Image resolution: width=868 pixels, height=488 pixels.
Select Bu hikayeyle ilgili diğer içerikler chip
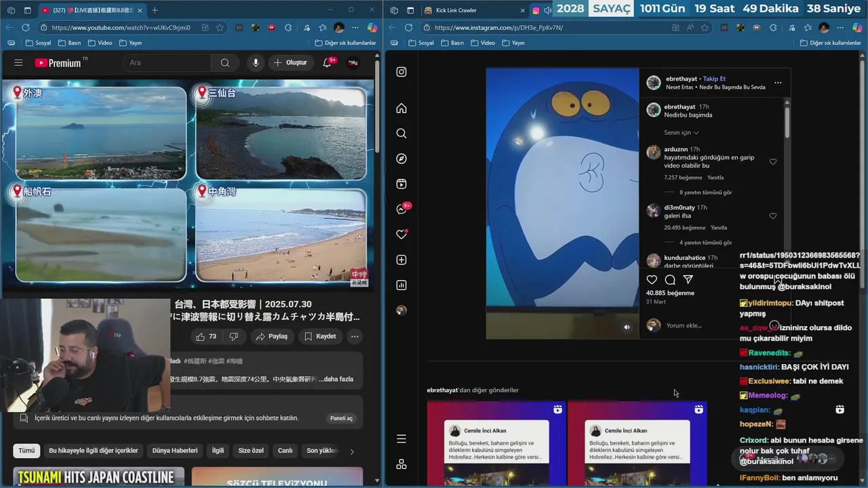tap(94, 451)
